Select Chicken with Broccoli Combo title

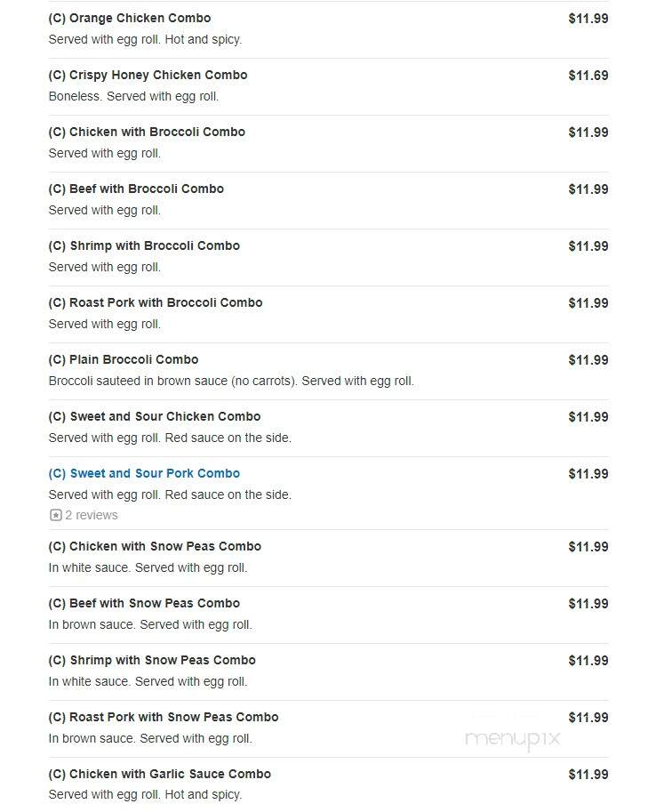click(x=147, y=132)
